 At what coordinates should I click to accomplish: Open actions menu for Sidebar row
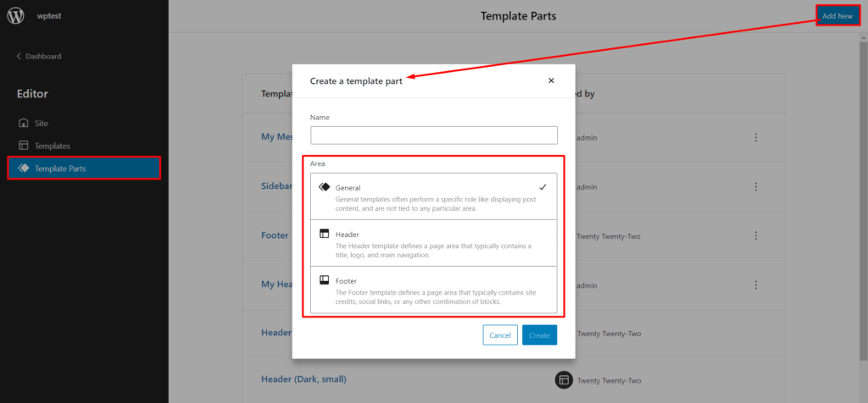(756, 186)
